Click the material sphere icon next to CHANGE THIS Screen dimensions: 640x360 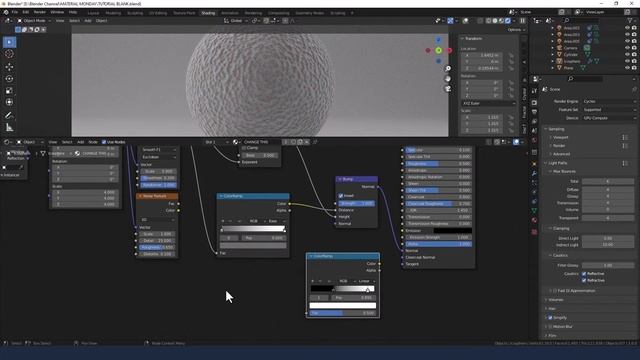pyautogui.click(x=236, y=142)
